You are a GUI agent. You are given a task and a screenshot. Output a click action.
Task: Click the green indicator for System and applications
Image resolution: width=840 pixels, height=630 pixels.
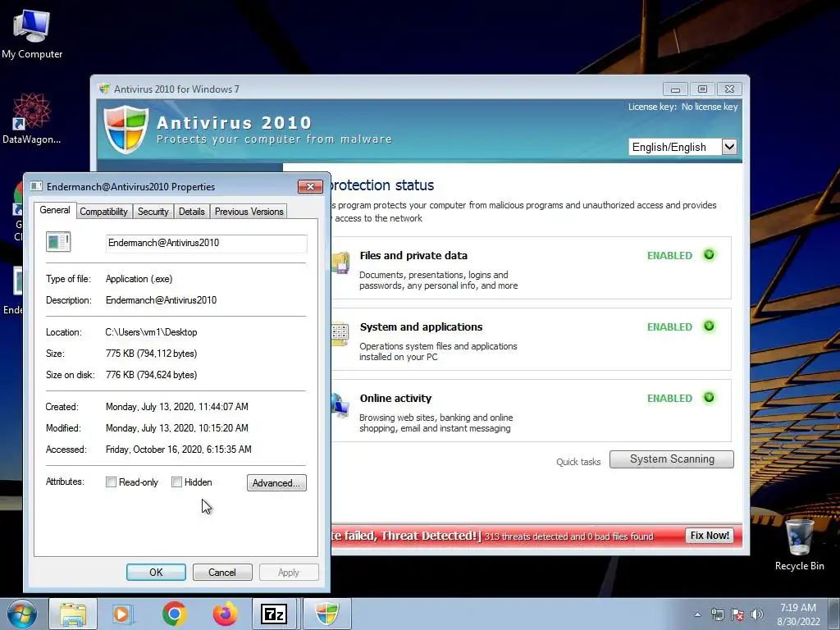click(710, 326)
